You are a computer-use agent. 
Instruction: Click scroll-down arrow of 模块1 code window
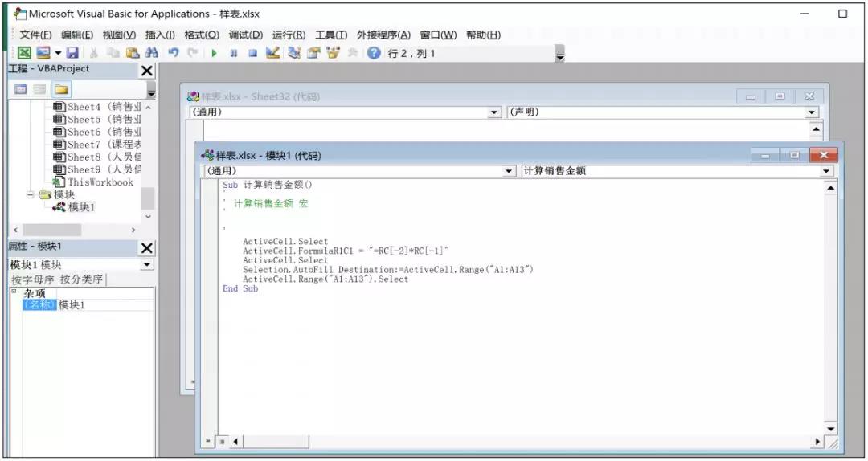click(830, 429)
